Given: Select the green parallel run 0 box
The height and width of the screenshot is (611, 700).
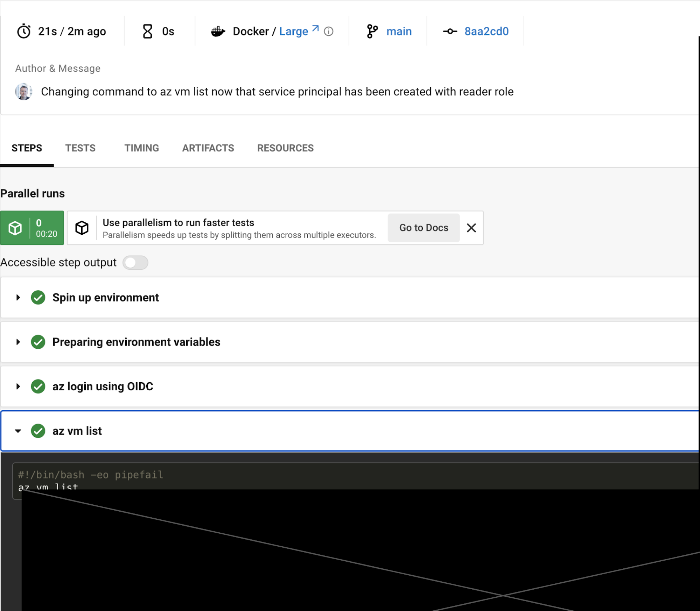Looking at the screenshot, I should pos(32,228).
